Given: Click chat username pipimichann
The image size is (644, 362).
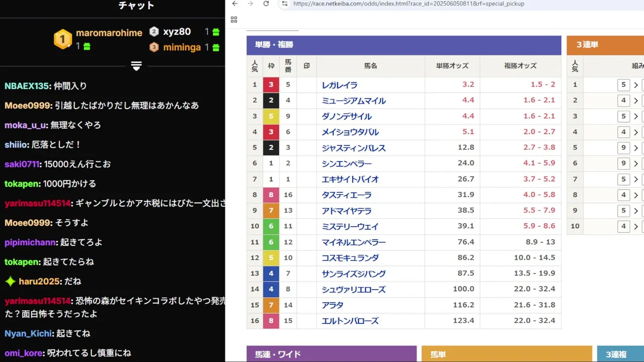Looking at the screenshot, I should tap(30, 242).
